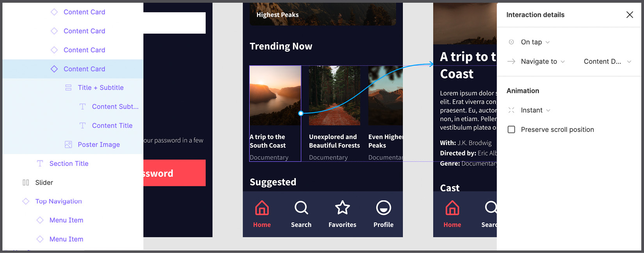Select the Section Title layer
Viewport: 644px width, 253px height.
tap(69, 164)
